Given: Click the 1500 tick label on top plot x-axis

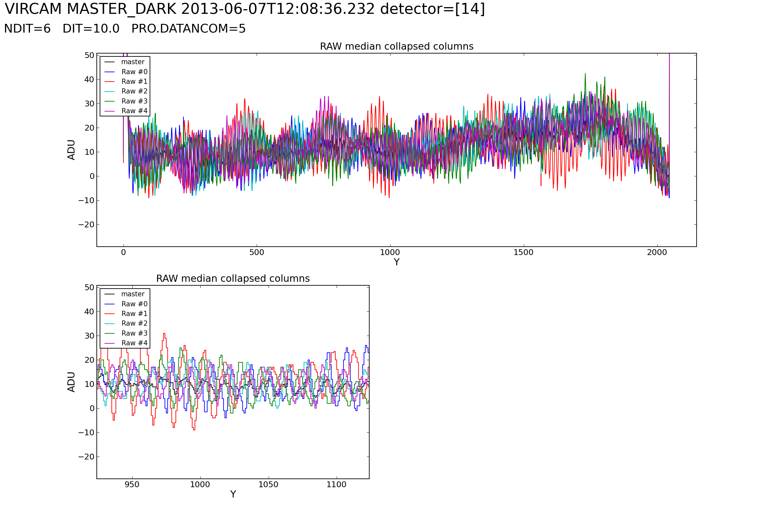Looking at the screenshot, I should [523, 253].
